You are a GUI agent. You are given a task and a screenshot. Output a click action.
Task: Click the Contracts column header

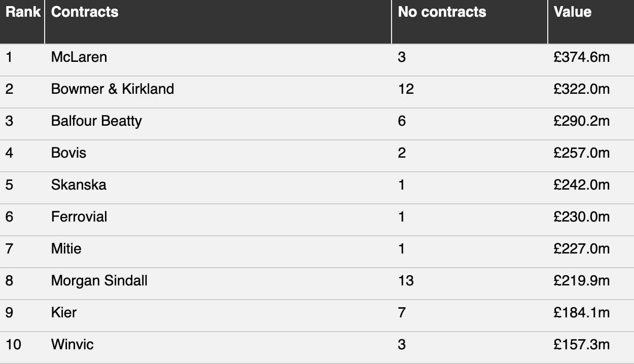(85, 12)
